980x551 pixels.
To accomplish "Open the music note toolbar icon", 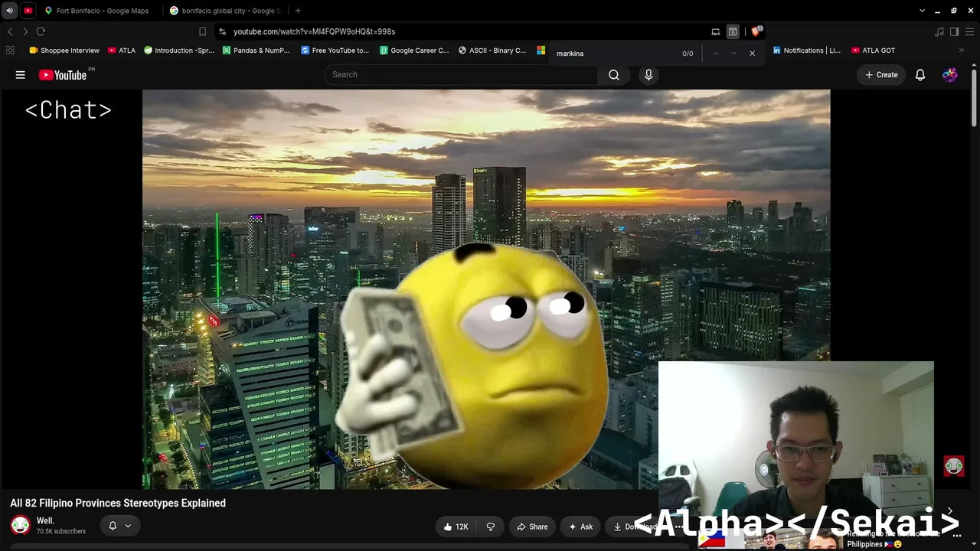I will point(939,31).
